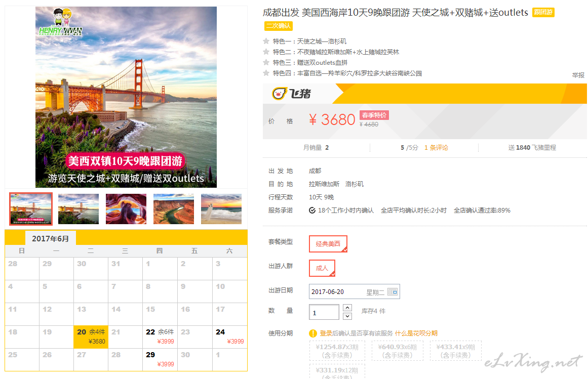588x379 pixels.
Task: Click the 送 1840 飞猪里程 text
Action: click(x=532, y=148)
